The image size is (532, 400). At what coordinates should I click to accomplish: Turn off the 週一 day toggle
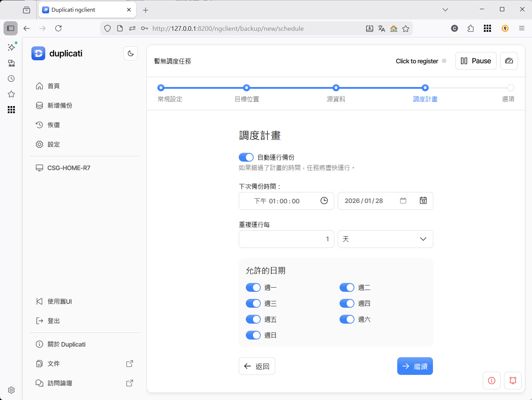click(x=253, y=288)
